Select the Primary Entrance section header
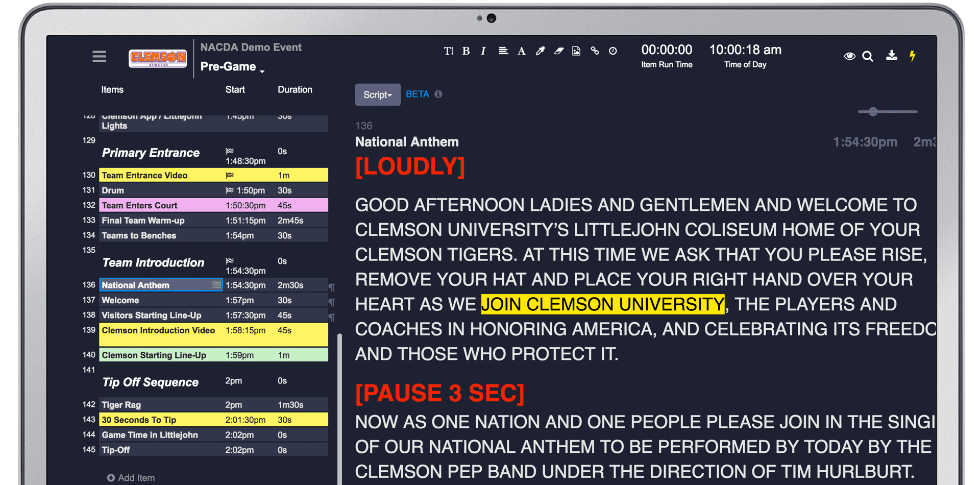Viewport: 980px width, 485px height. point(151,153)
